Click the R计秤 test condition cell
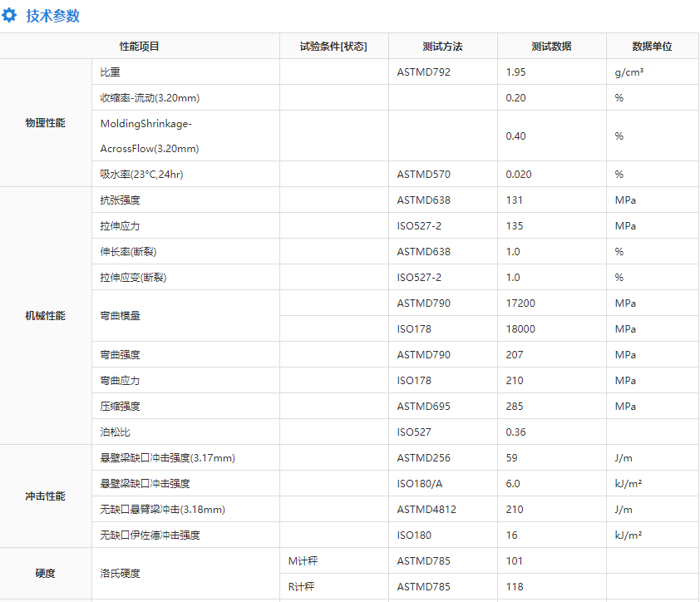The image size is (700, 602). [302, 587]
